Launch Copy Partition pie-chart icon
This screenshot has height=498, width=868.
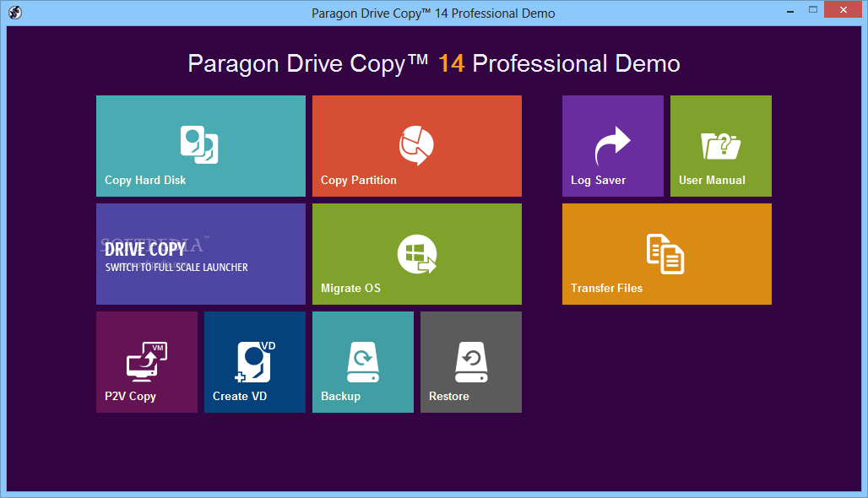416,145
